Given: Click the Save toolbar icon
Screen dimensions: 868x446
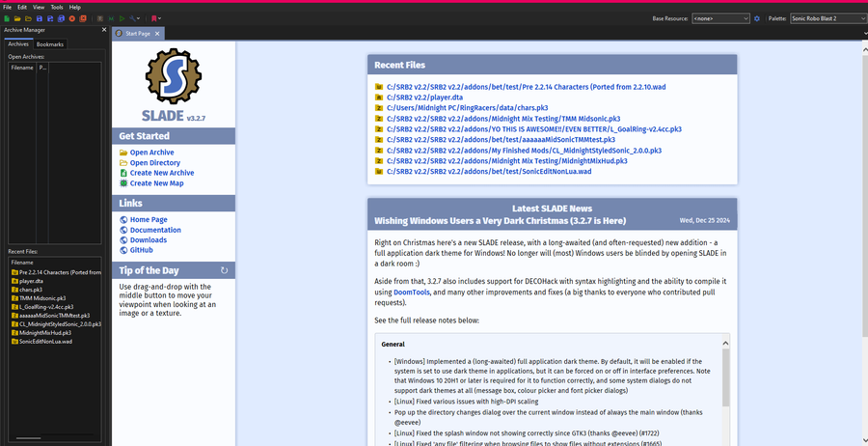Looking at the screenshot, I should tap(40, 18).
